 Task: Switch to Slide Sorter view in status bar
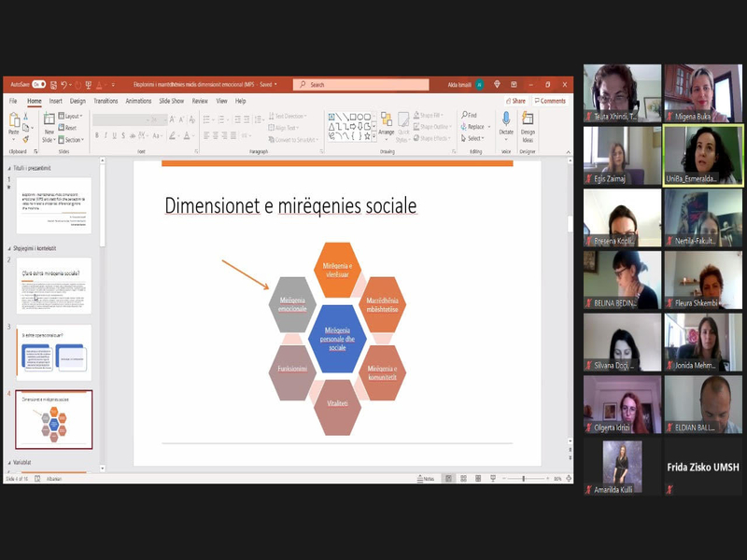[x=465, y=479]
